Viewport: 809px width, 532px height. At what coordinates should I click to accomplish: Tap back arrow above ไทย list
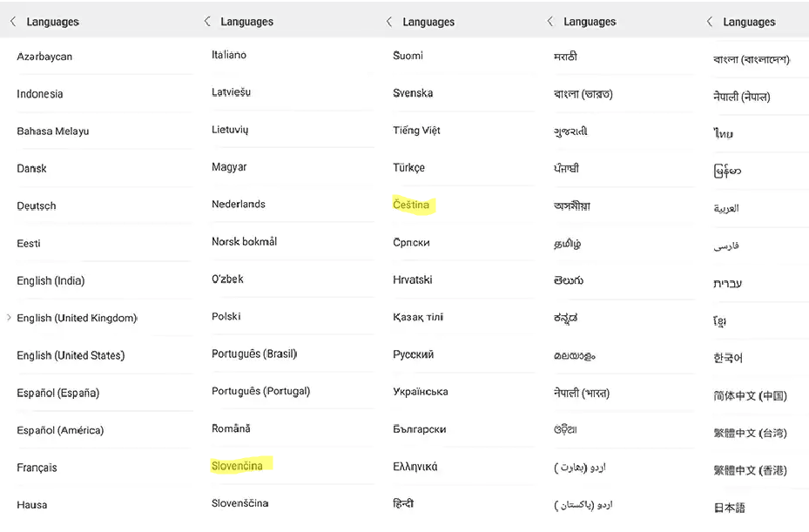[x=710, y=22]
